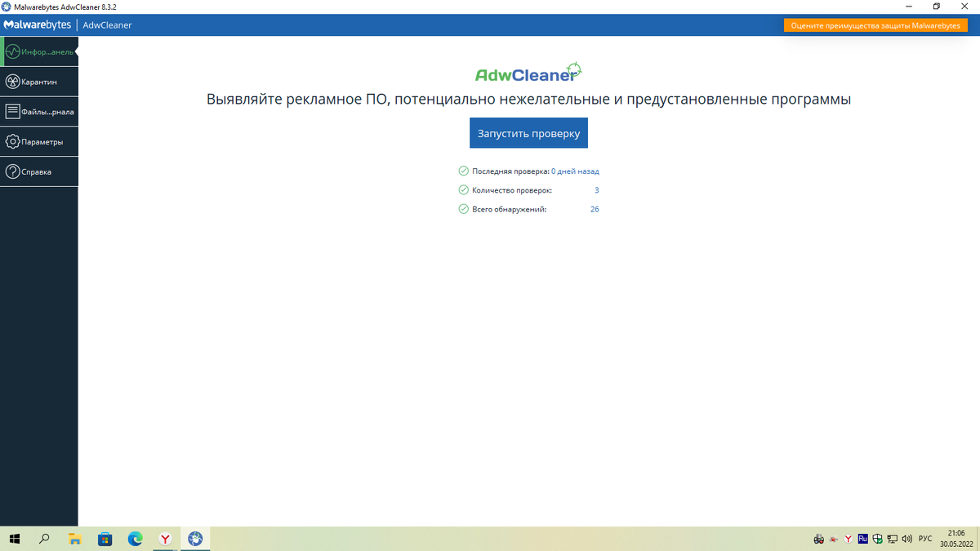This screenshot has width=980, height=551.
Task: Click the AdwCleaner crosshair logo
Action: point(575,69)
